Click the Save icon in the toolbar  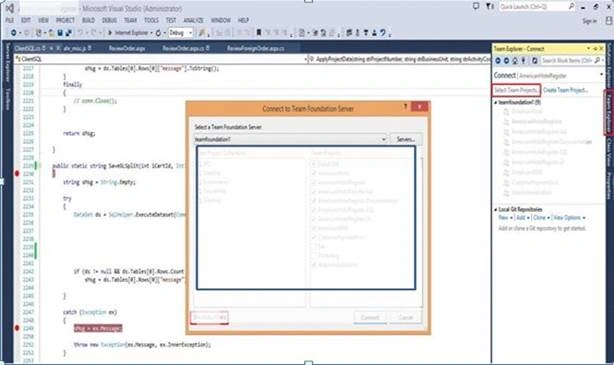point(60,33)
